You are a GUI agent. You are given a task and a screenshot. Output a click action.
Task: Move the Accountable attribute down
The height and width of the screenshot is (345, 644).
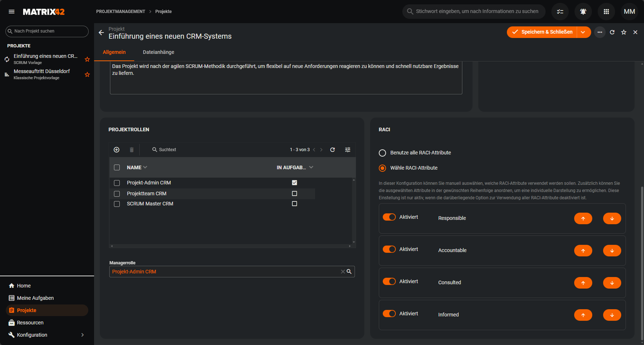pos(612,251)
